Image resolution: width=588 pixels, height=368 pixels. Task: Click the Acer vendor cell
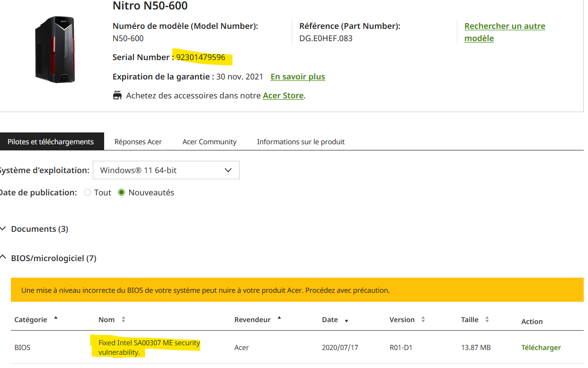click(241, 348)
